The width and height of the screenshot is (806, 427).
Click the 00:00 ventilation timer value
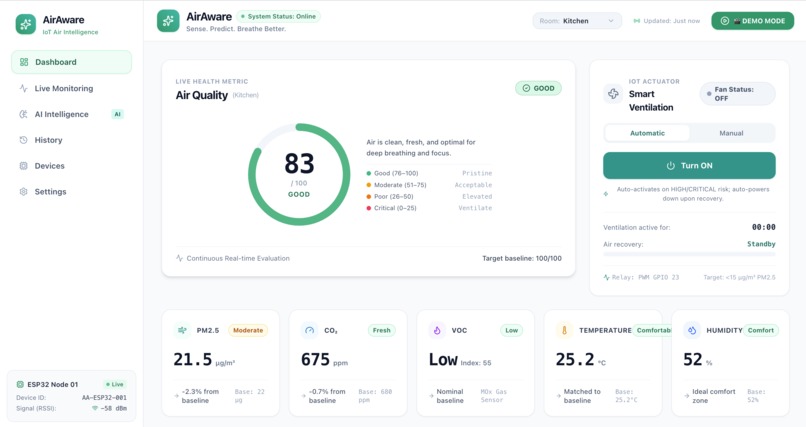[x=763, y=227]
